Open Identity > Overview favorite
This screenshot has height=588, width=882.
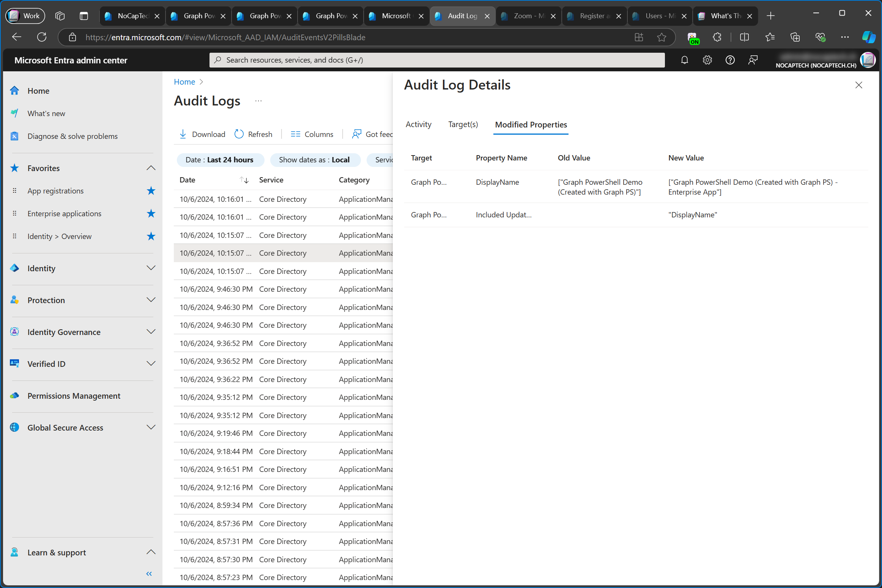click(x=59, y=236)
